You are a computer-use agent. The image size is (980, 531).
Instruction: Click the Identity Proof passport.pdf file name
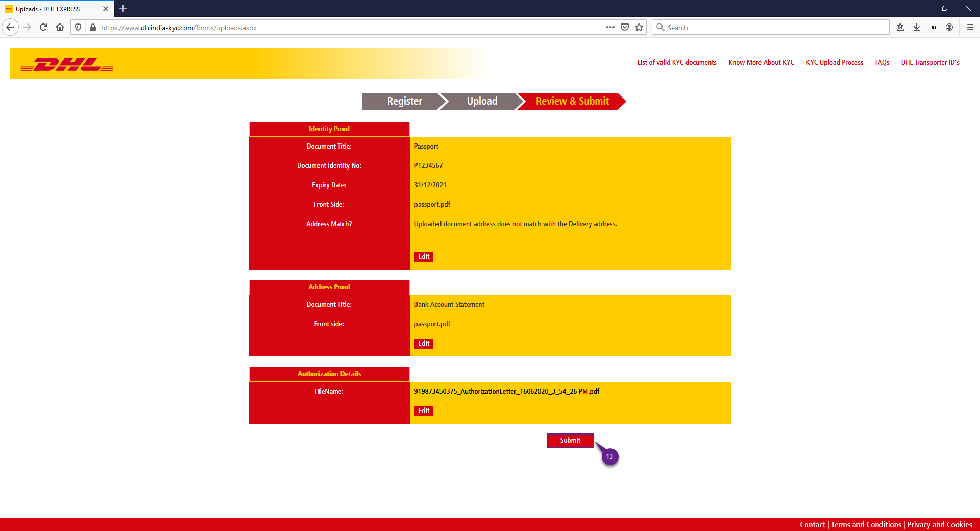[432, 204]
